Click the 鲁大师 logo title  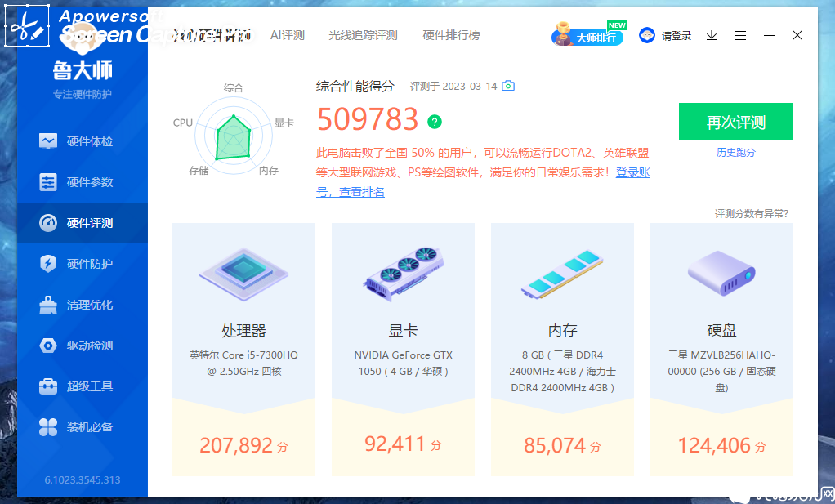pos(83,70)
